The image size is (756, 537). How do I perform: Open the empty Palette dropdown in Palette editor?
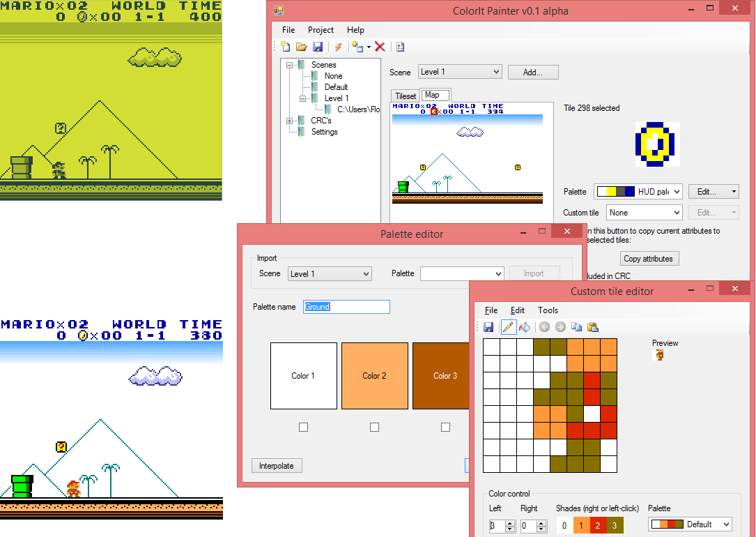pos(462,273)
